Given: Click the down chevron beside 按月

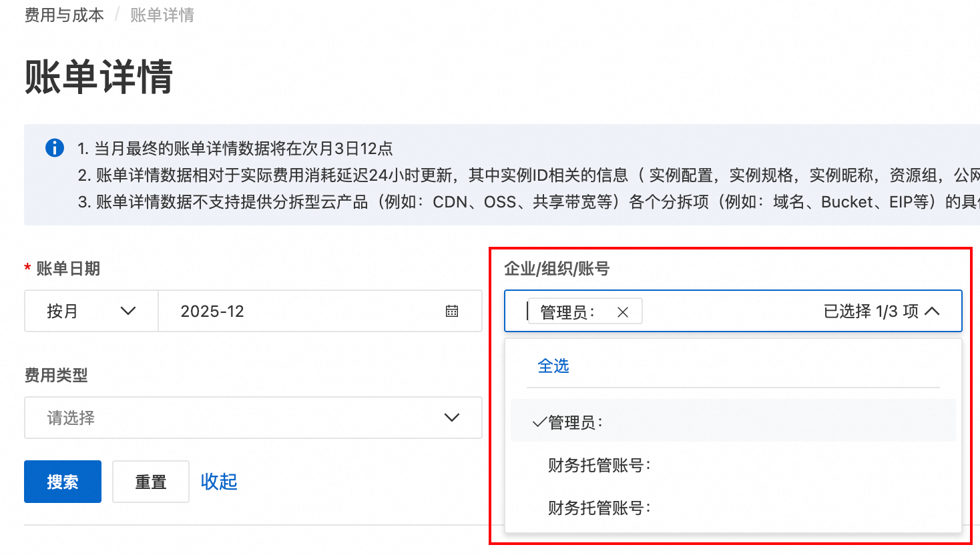Looking at the screenshot, I should coord(128,311).
